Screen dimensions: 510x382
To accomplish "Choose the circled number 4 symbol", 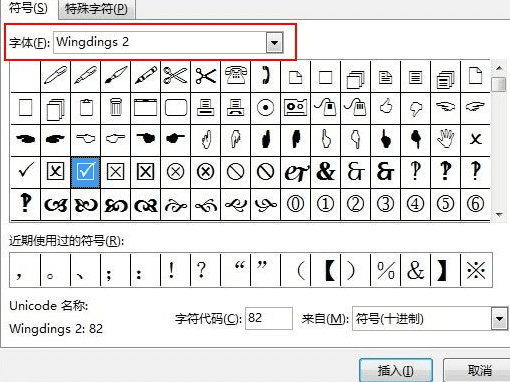I will click(416, 204).
